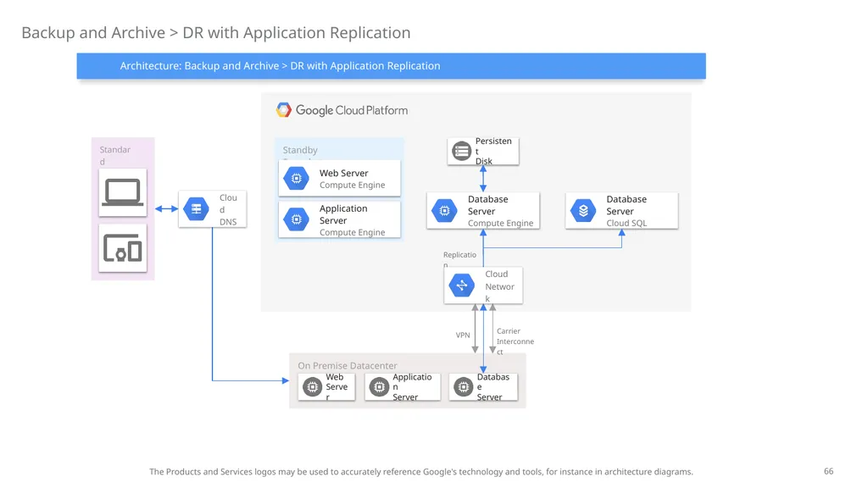Select the laptop device icon
Image resolution: width=868 pixels, height=488 pixels.
coord(123,192)
